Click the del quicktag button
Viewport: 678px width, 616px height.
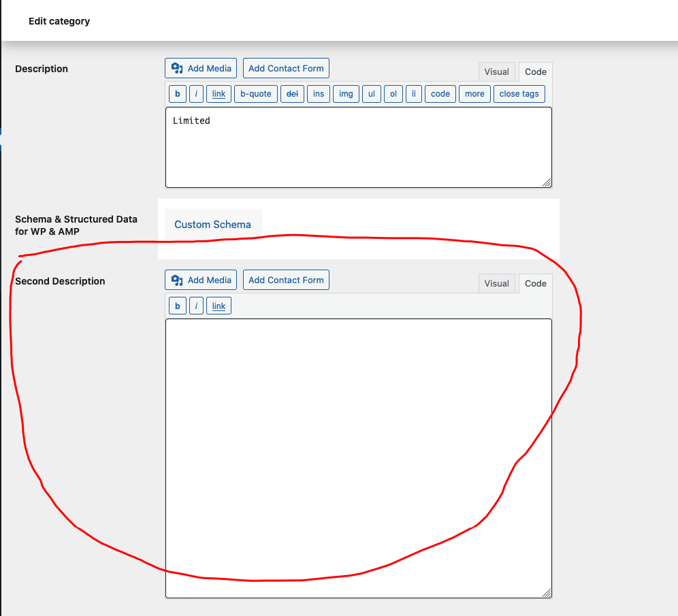click(x=292, y=94)
